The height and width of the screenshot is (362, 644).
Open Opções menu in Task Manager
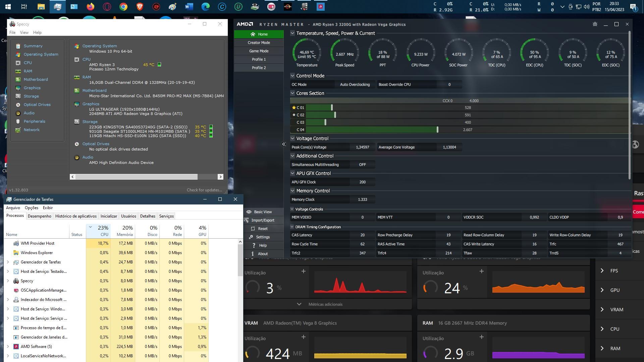32,208
